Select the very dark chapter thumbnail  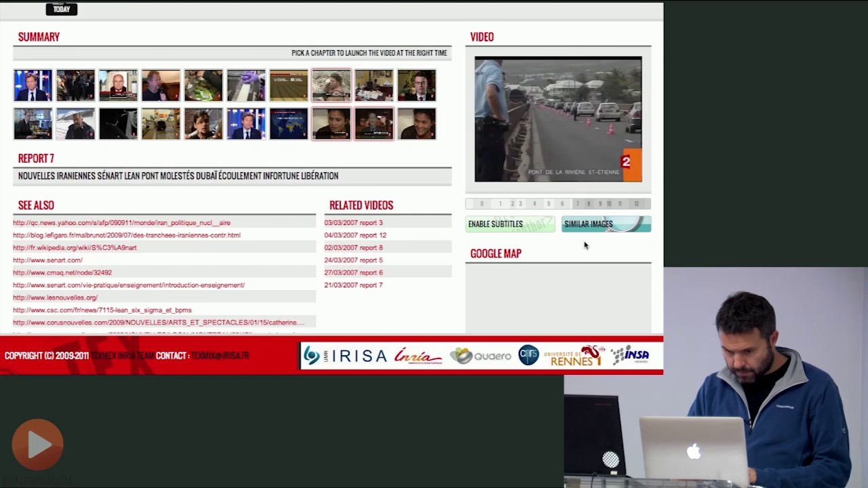click(x=118, y=124)
